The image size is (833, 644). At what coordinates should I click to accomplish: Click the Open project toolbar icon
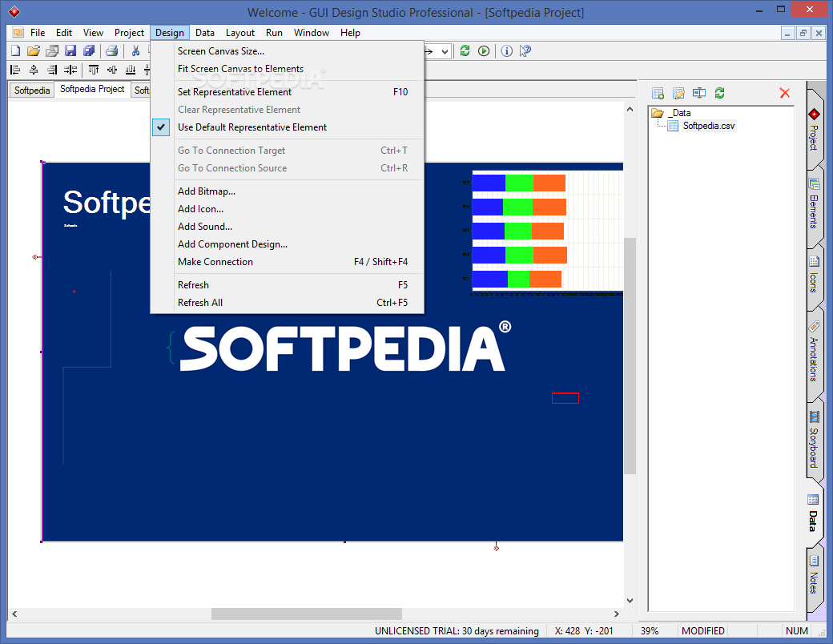pyautogui.click(x=52, y=51)
